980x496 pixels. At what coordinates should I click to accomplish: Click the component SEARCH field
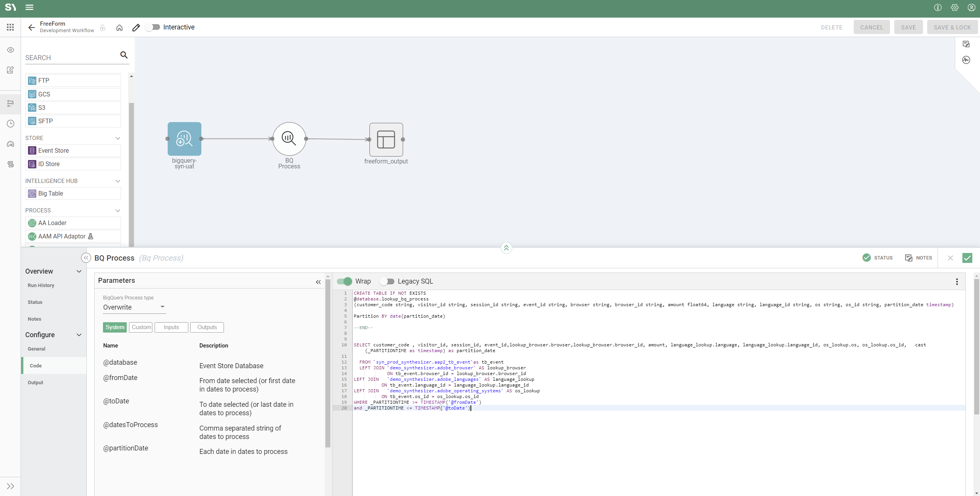pyautogui.click(x=71, y=58)
